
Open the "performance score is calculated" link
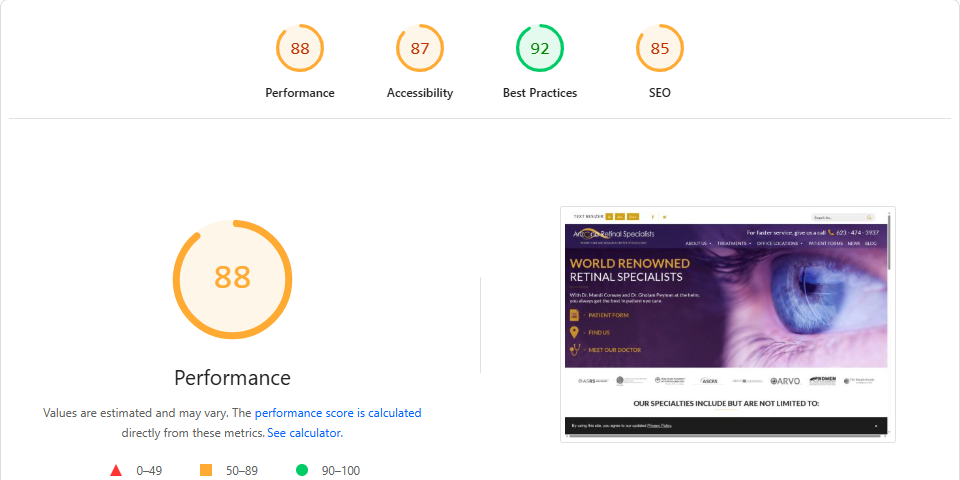click(338, 412)
